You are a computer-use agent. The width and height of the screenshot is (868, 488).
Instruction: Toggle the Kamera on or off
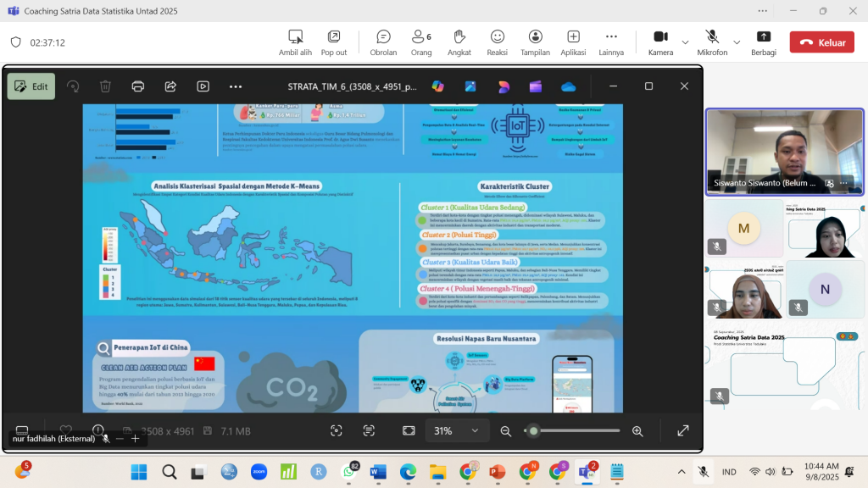pos(660,42)
